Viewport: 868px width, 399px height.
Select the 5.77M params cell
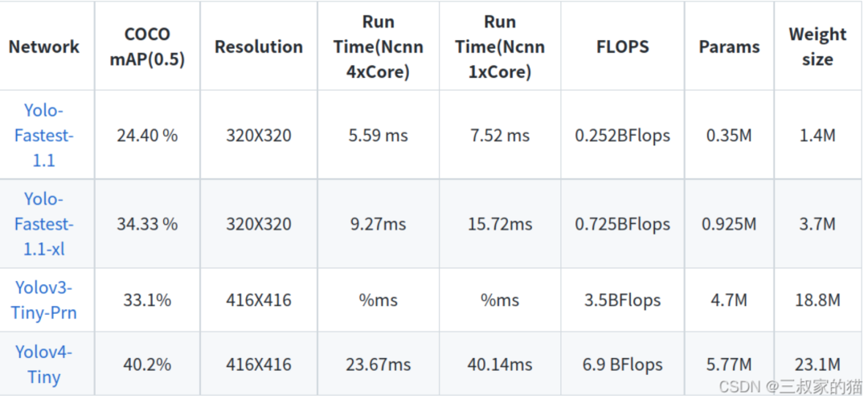[729, 364]
